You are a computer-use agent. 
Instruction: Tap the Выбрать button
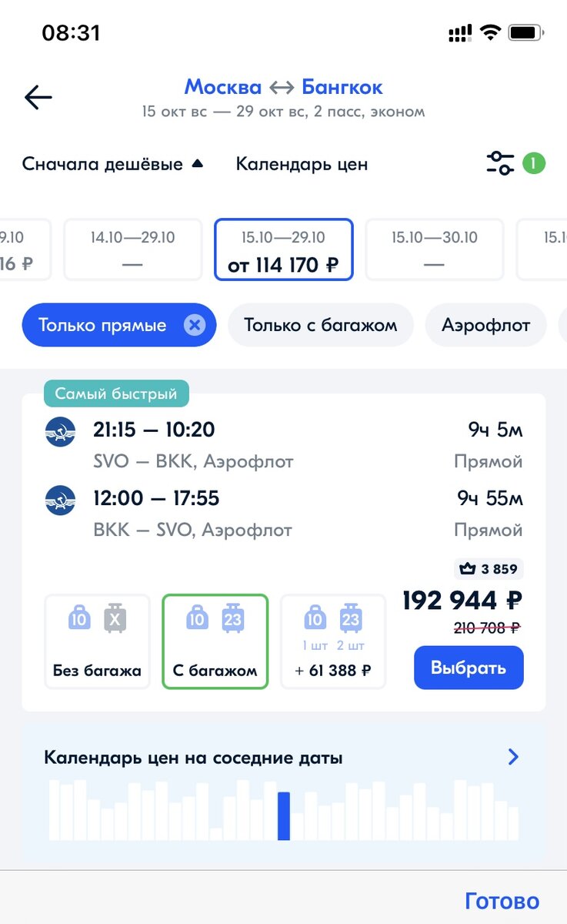point(469,668)
